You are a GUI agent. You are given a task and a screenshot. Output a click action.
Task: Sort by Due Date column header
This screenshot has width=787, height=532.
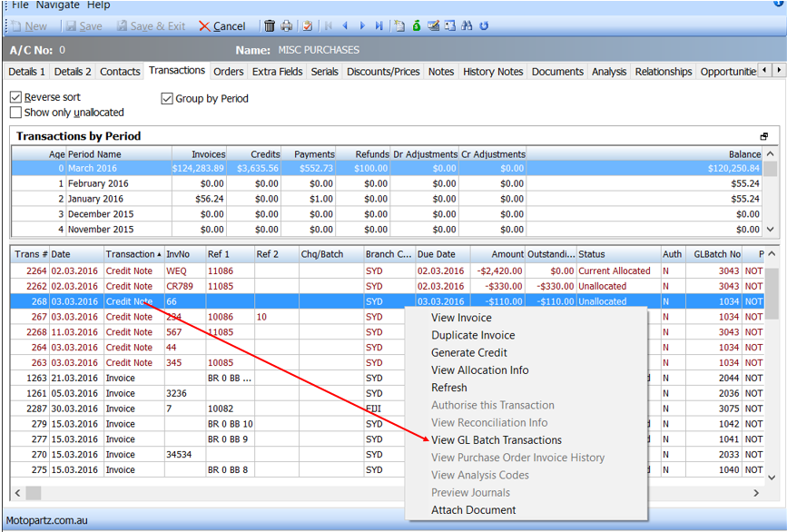click(443, 254)
